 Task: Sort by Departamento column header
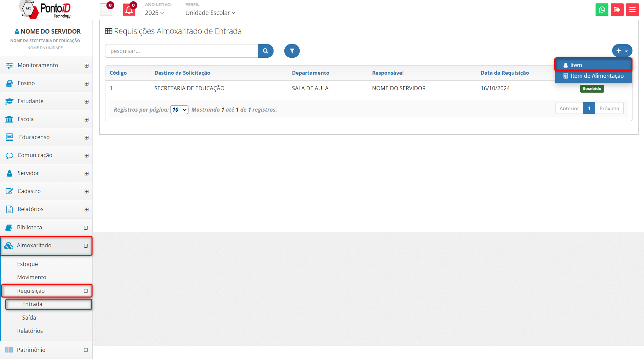click(x=310, y=73)
